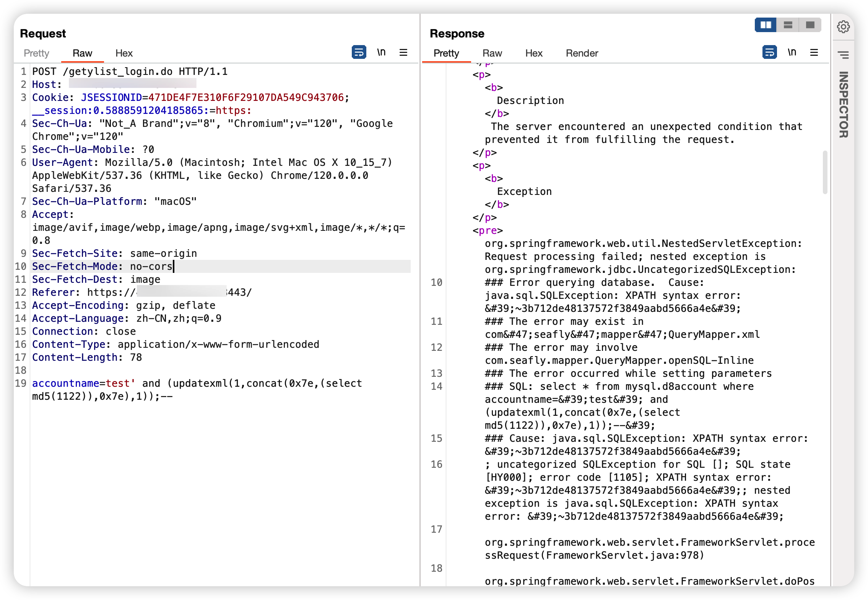Show non-printable characters in Request panel
This screenshot has height=600, width=868.
pos(381,52)
